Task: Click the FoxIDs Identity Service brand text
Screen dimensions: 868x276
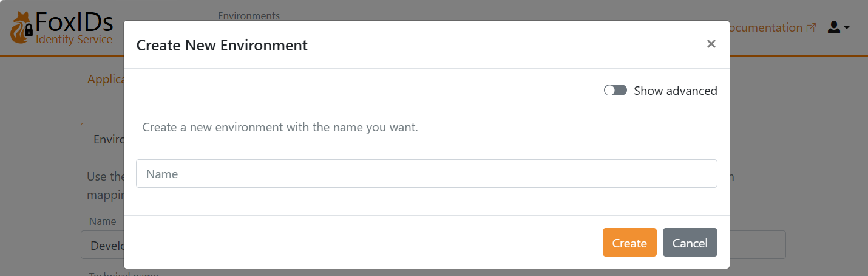Action: 74,28
